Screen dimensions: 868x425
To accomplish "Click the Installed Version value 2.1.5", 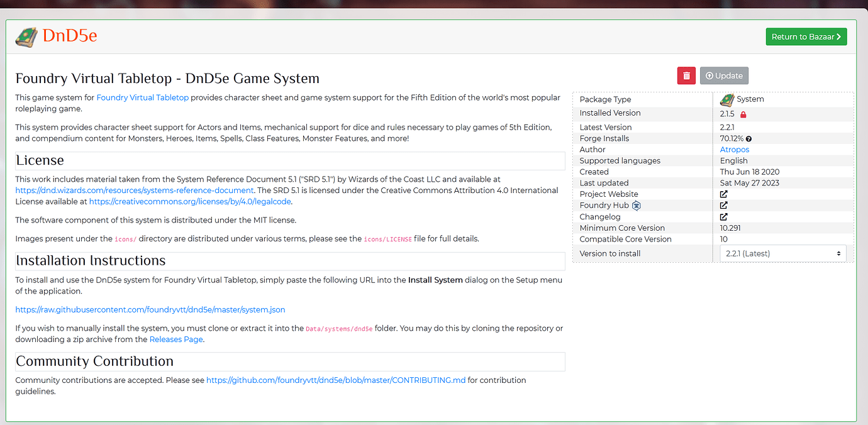I will (x=728, y=114).
